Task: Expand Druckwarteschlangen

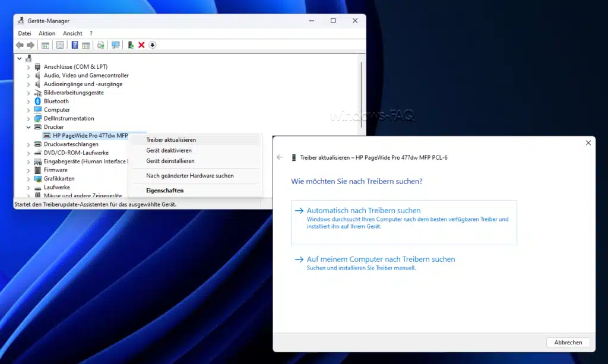Action: point(28,145)
